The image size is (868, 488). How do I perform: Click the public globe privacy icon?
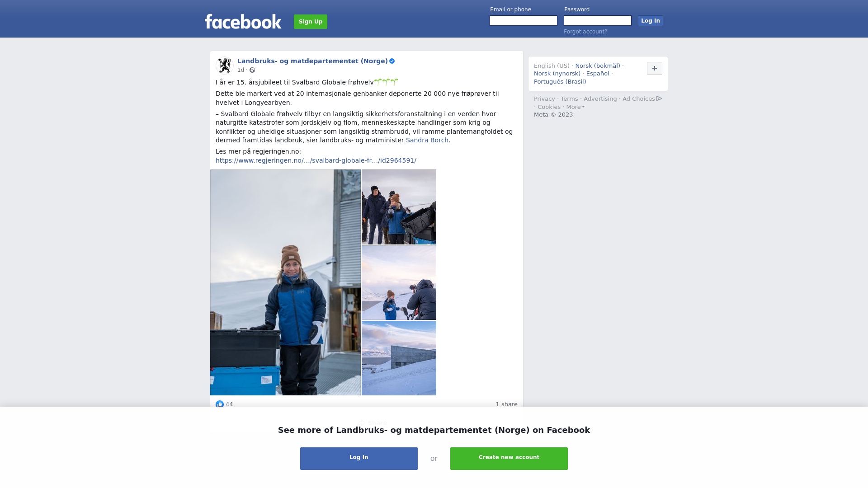(252, 70)
